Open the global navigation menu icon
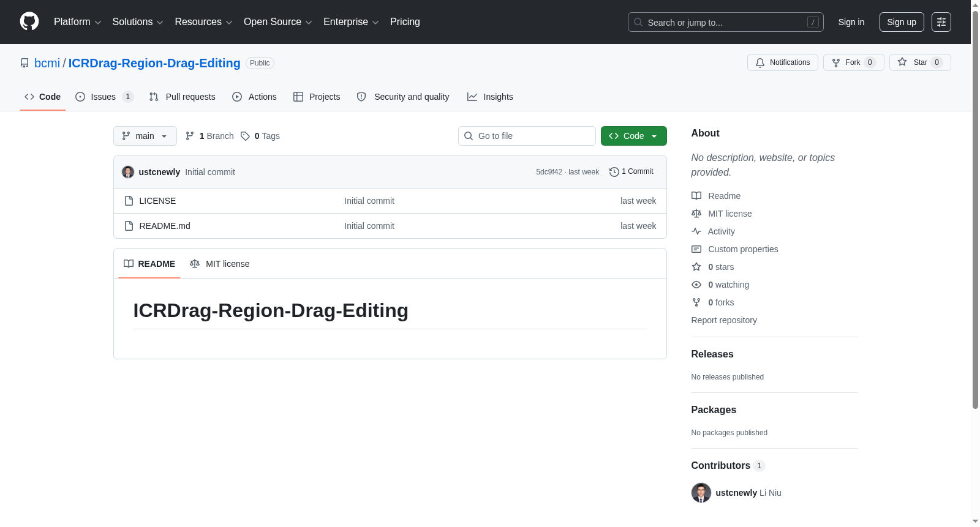 pyautogui.click(x=941, y=22)
